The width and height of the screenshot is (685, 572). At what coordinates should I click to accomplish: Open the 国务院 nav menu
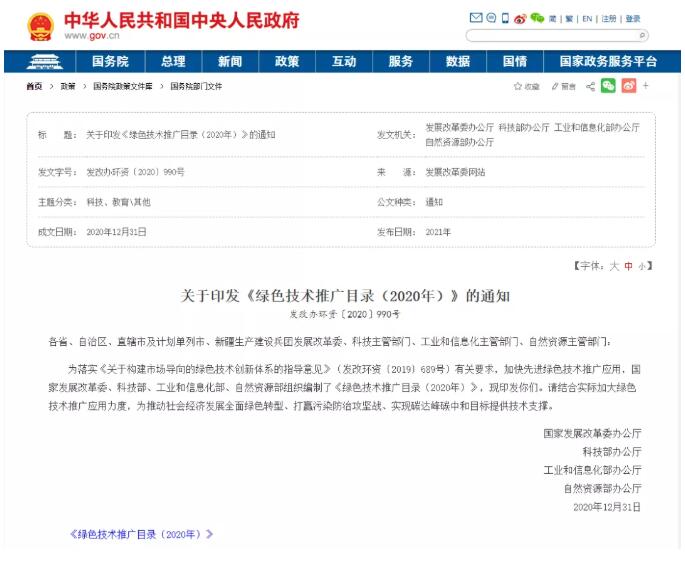click(110, 62)
